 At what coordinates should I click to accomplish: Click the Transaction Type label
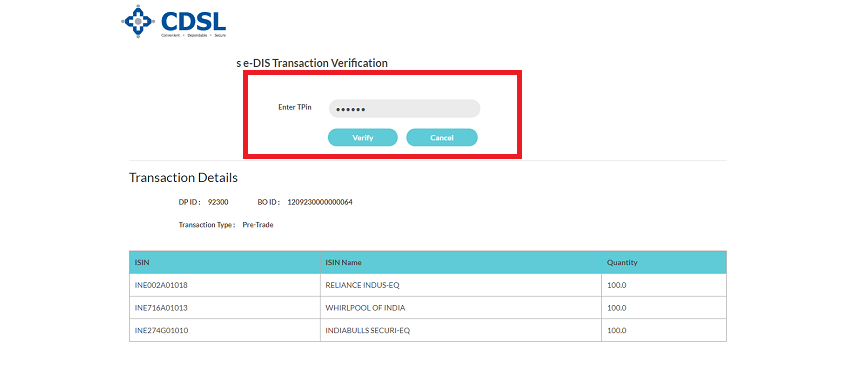[207, 225]
